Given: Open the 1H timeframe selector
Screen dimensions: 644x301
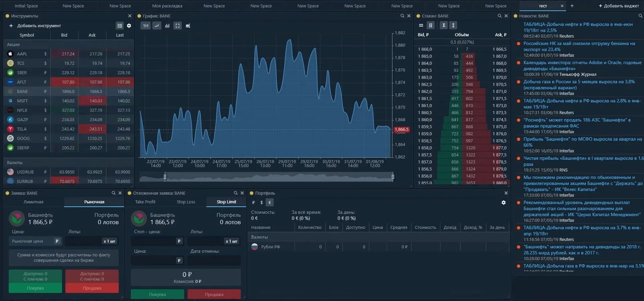Looking at the screenshot, I should pos(146,26).
